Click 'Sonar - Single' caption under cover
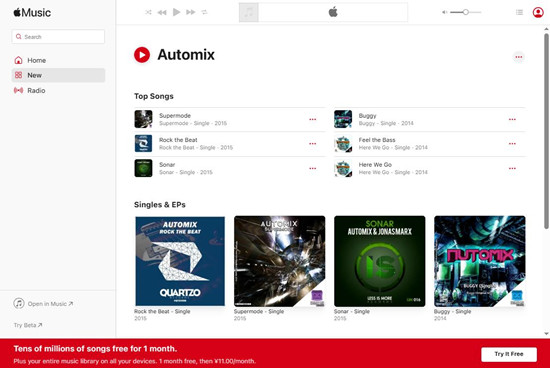The image size is (550, 368). (x=352, y=311)
